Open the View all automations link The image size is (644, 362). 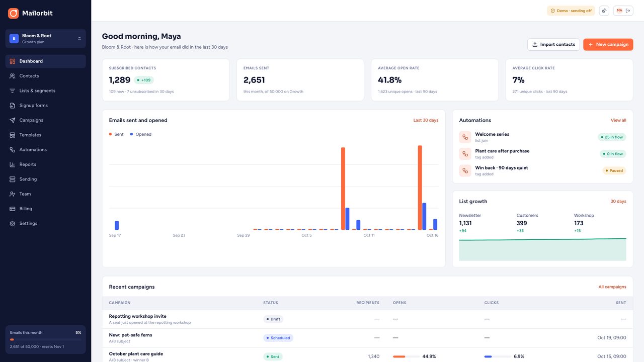(618, 120)
